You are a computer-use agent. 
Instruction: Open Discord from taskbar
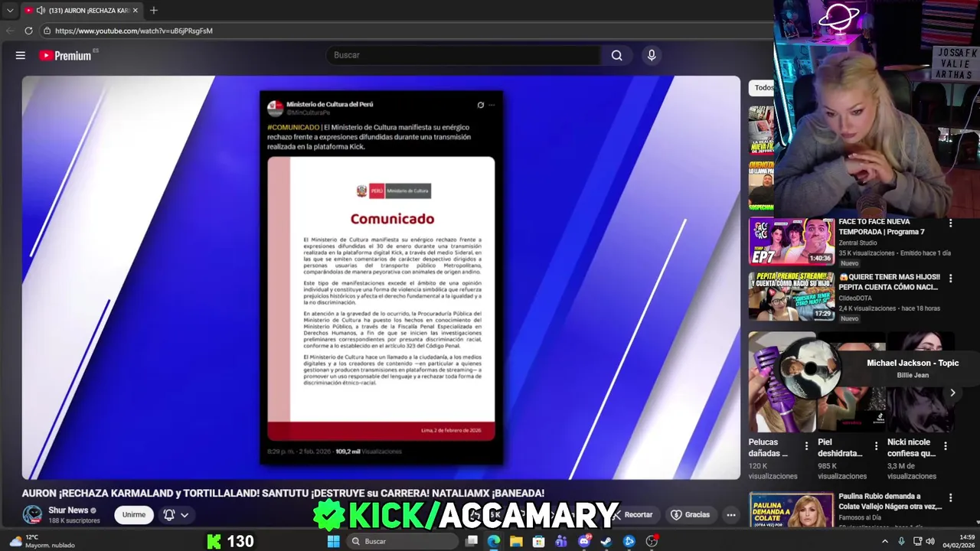584,541
